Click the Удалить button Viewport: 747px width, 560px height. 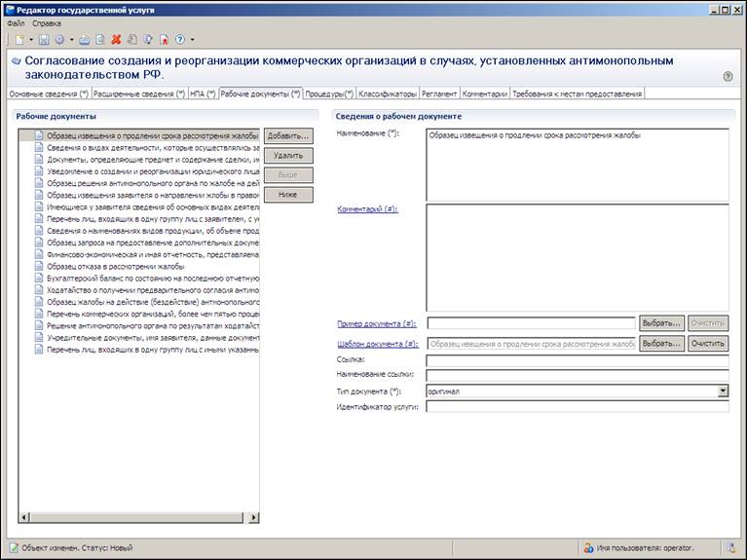(288, 156)
